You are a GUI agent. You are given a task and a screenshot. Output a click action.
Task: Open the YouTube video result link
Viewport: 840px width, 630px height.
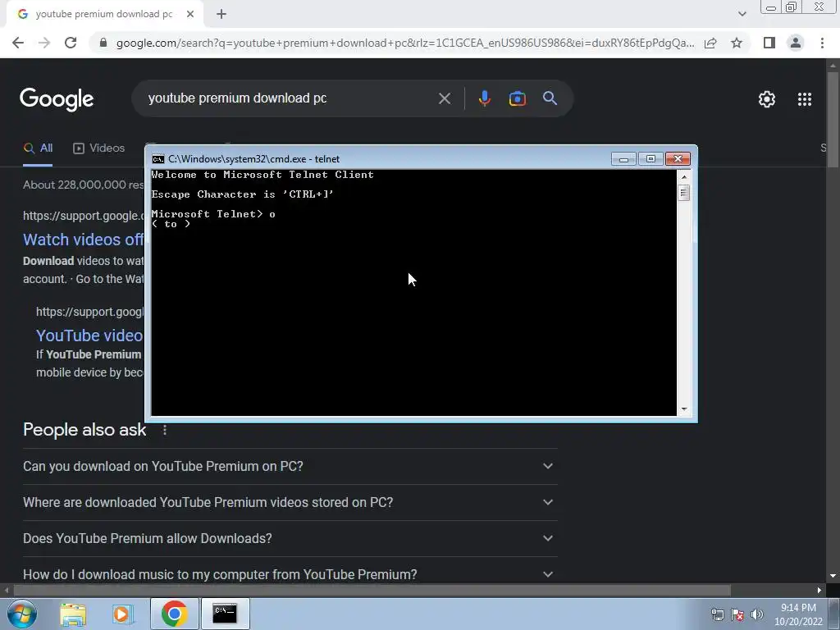89,336
